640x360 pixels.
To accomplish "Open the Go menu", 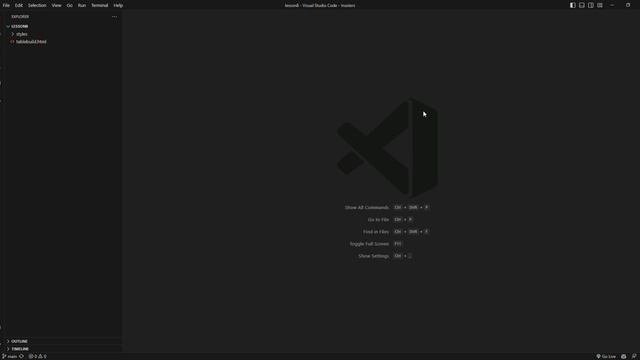I will tap(69, 5).
